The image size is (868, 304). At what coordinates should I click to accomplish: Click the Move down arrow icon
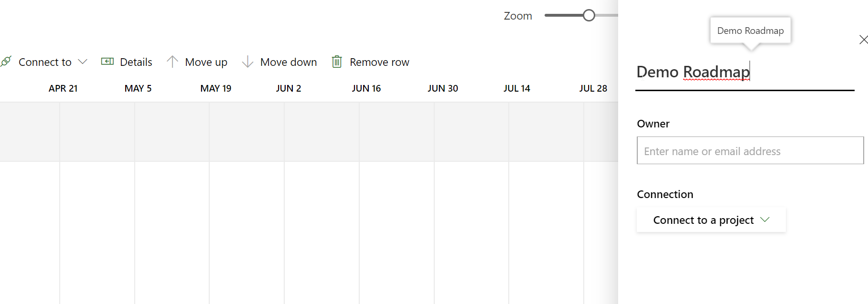(x=247, y=61)
